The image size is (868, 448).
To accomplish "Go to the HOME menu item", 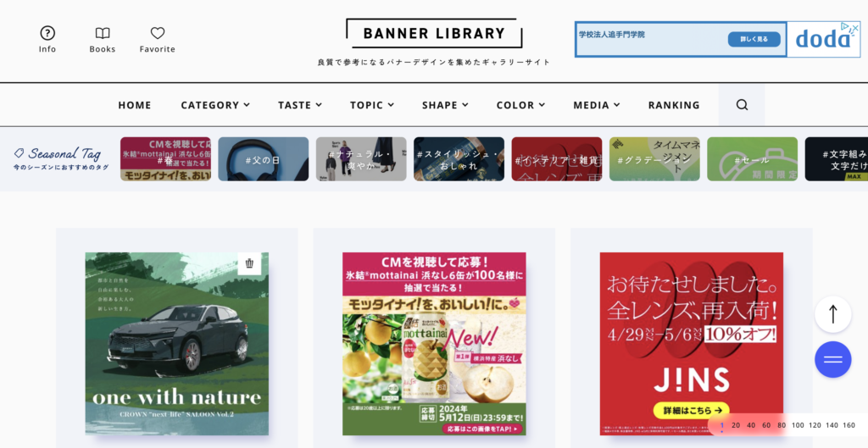I will 135,105.
